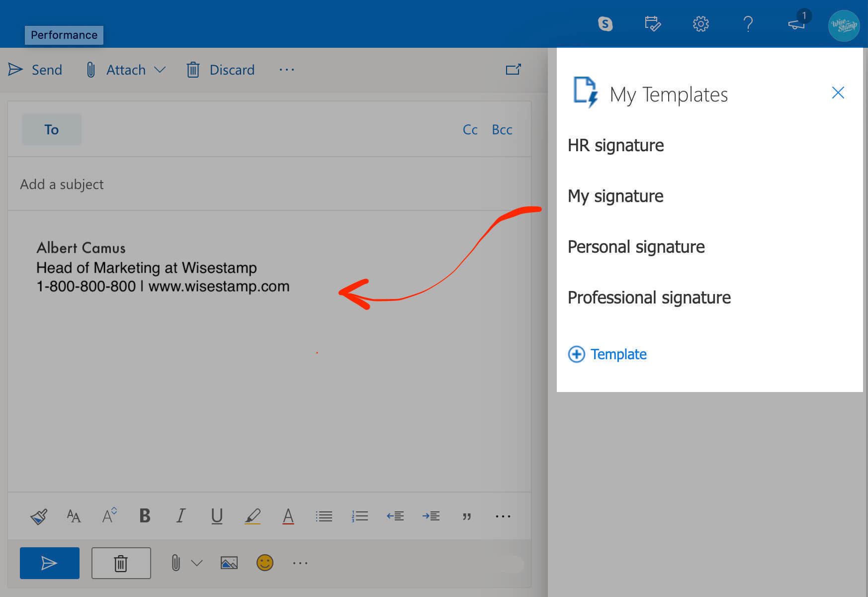Toggle bold text formatting
Image resolution: width=868 pixels, height=597 pixels.
pos(145,516)
